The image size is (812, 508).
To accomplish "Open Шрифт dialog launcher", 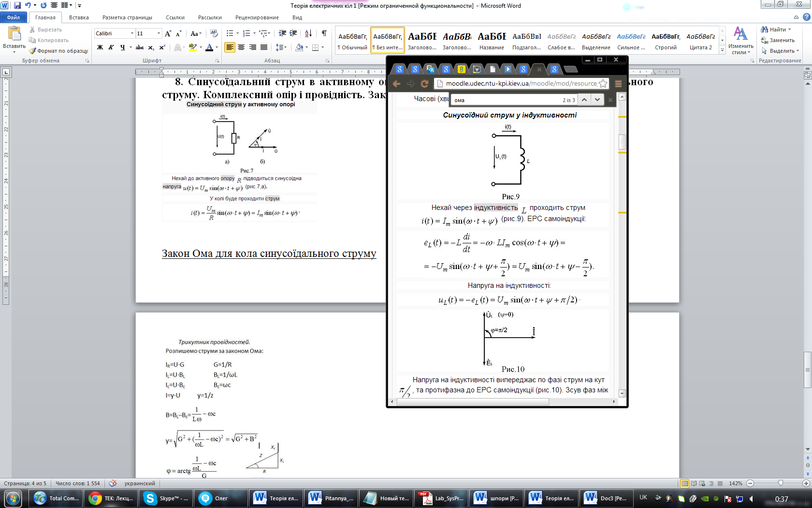I will coord(217,61).
